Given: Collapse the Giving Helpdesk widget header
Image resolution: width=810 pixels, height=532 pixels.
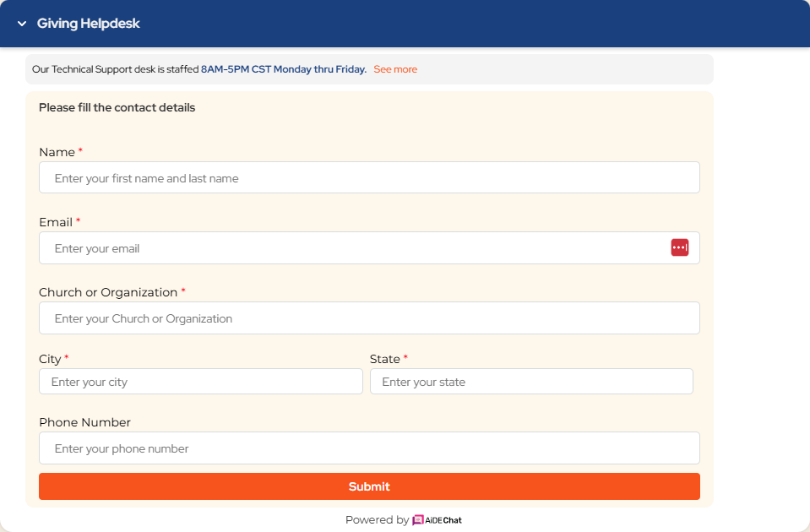Looking at the screenshot, I should pyautogui.click(x=20, y=23).
